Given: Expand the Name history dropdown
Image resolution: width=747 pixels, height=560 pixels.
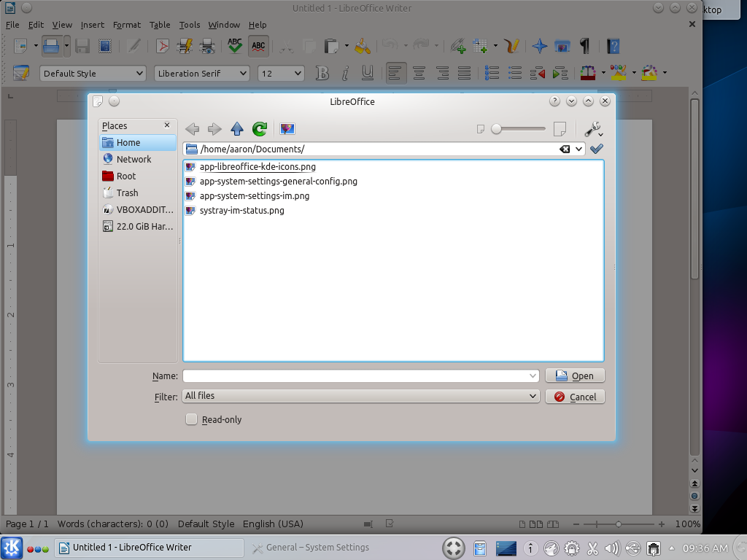Looking at the screenshot, I should click(533, 376).
